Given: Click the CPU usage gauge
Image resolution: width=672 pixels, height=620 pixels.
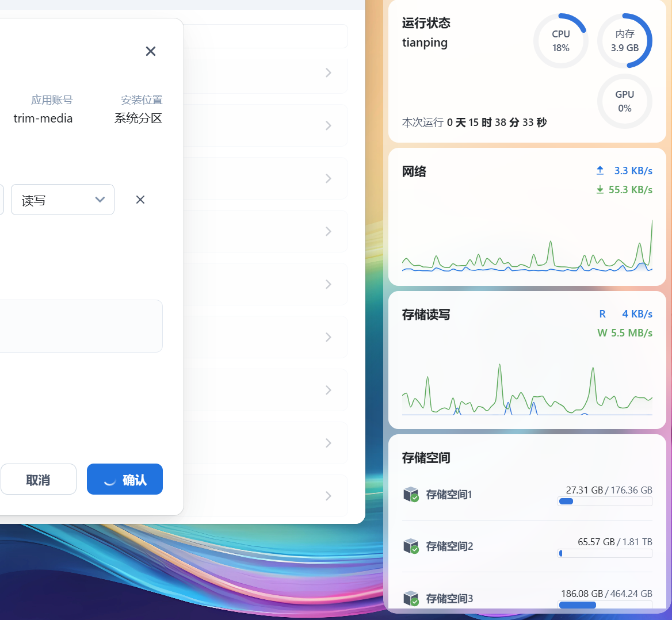Looking at the screenshot, I should [560, 40].
